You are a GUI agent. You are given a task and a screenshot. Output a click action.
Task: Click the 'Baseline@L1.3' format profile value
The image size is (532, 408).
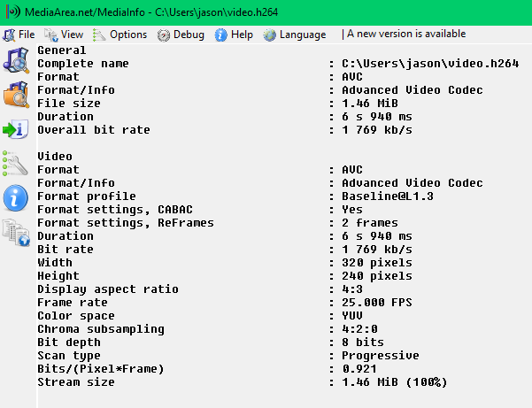click(x=388, y=196)
